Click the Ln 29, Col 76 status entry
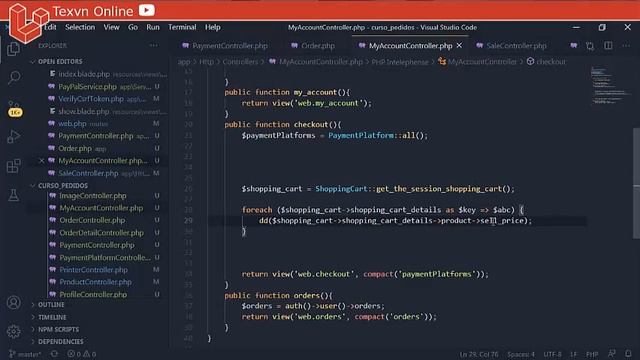This screenshot has width=640, height=360. pos(479,354)
